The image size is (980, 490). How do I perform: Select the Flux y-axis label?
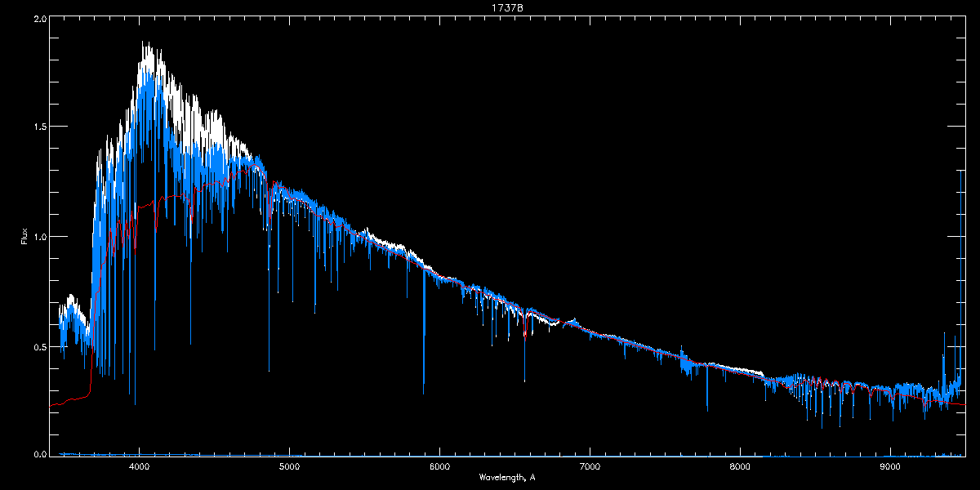click(x=24, y=236)
